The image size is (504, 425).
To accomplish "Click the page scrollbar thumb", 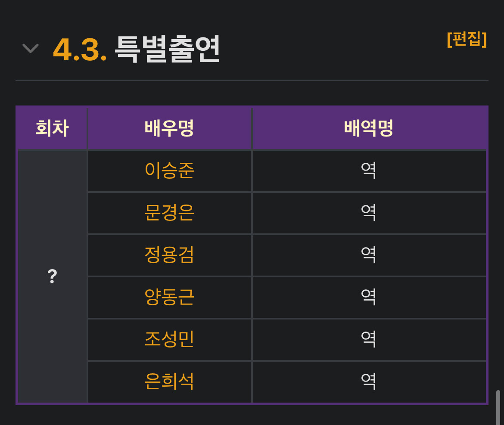I will [x=498, y=407].
